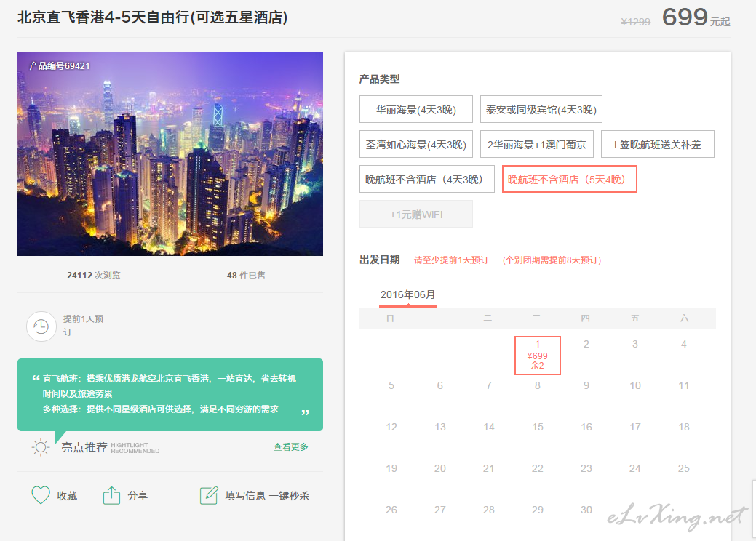Click 48 件已售 sold count
The image size is (756, 541).
coord(246,275)
